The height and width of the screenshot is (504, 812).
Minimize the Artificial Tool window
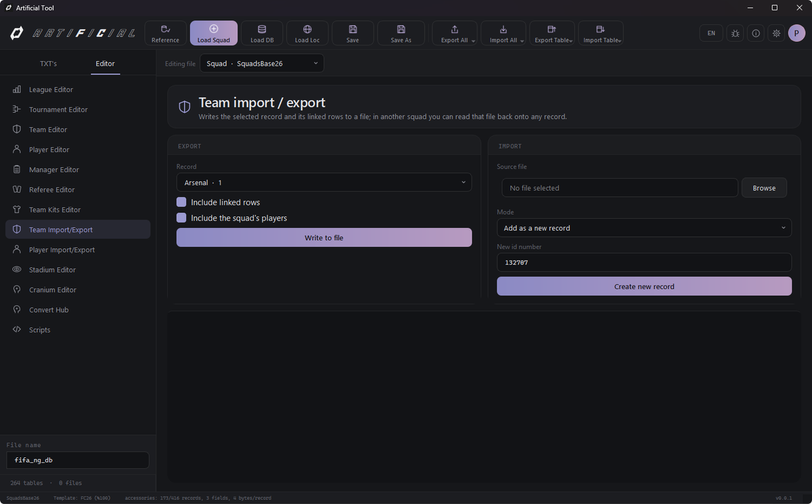point(750,7)
